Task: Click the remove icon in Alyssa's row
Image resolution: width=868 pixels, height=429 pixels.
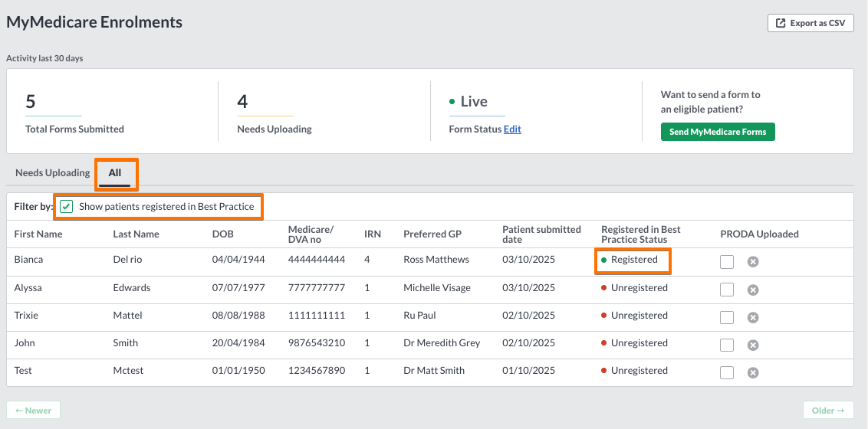Action: pyautogui.click(x=753, y=290)
